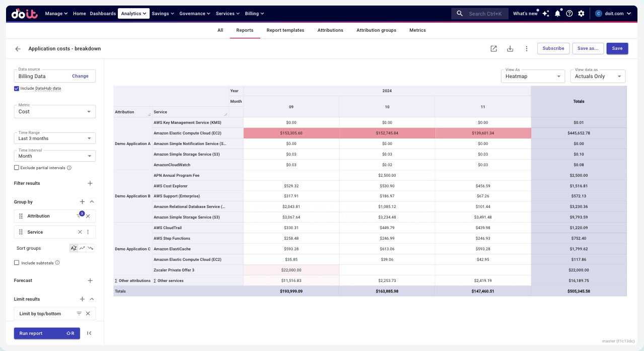Screen dimensions: 644x351
Task: Click the Subscribe button
Action: pos(553,48)
